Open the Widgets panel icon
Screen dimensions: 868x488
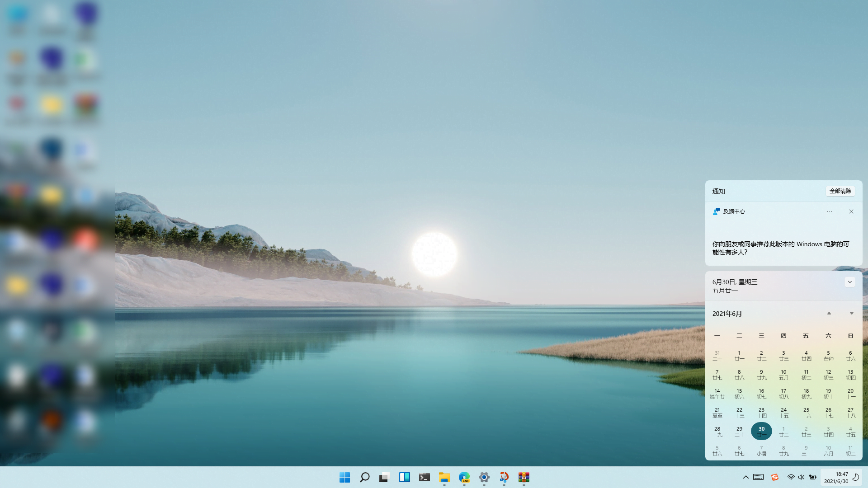click(404, 477)
